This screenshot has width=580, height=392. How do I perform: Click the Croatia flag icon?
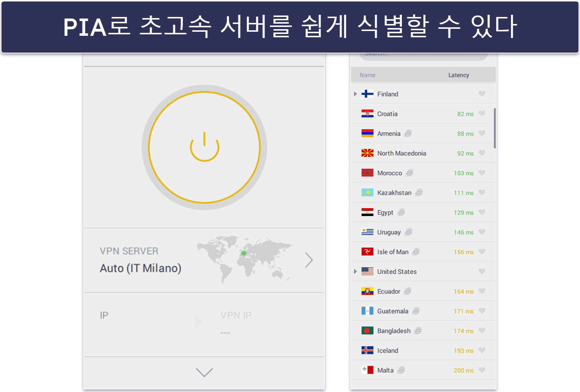point(367,114)
